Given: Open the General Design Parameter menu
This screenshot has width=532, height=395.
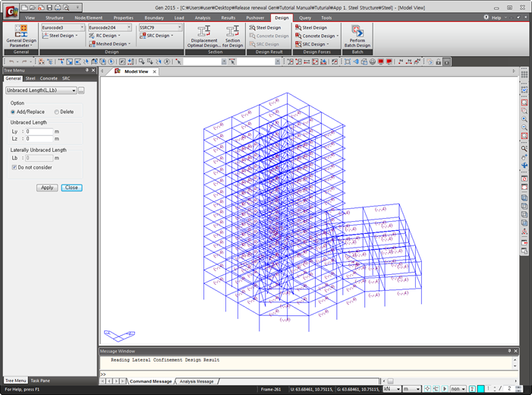Looking at the screenshot, I should click(21, 36).
